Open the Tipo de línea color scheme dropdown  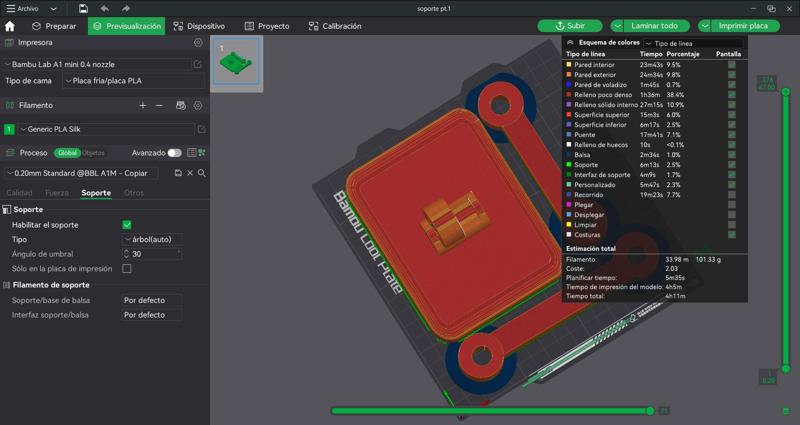tap(690, 44)
